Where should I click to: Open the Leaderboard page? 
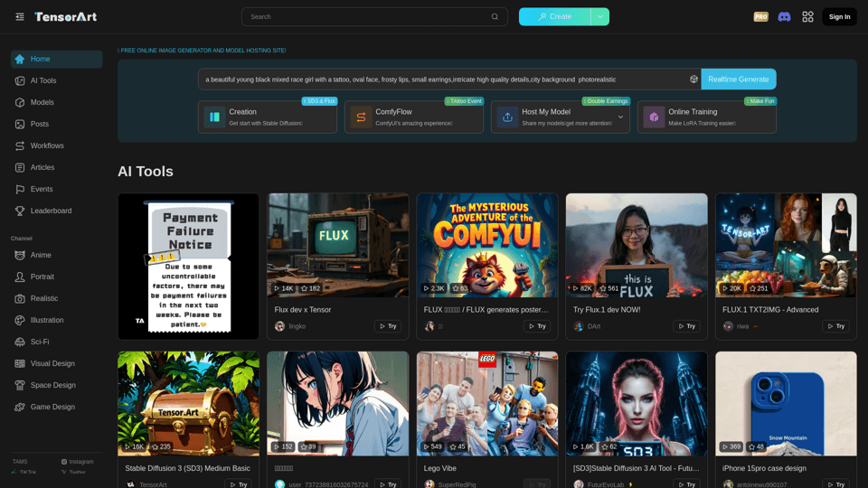coord(56,211)
